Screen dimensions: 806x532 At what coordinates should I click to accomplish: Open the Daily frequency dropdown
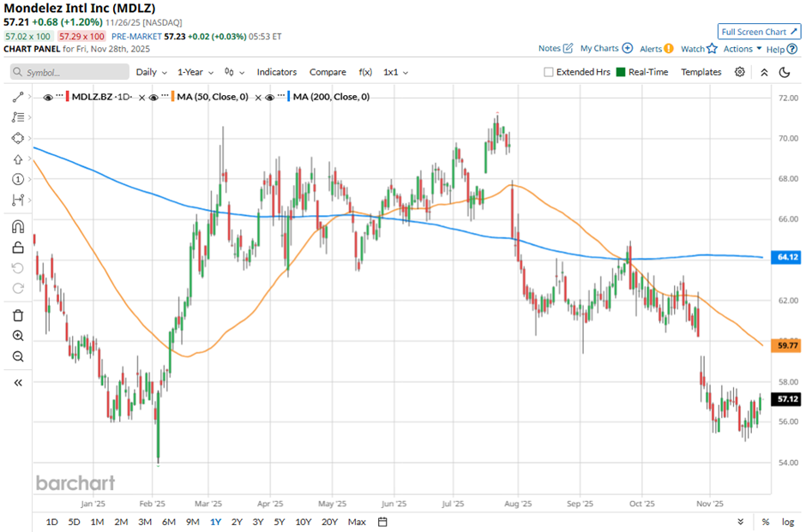[x=151, y=72]
